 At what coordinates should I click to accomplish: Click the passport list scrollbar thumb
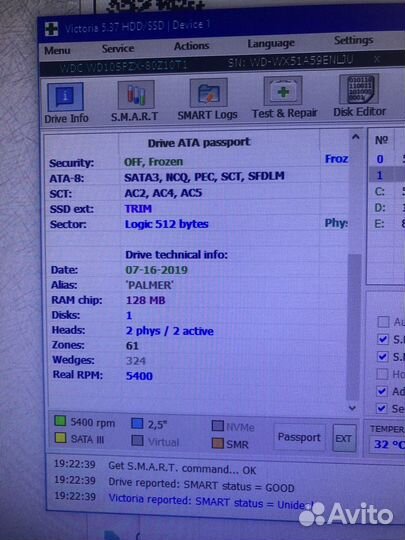(x=354, y=326)
